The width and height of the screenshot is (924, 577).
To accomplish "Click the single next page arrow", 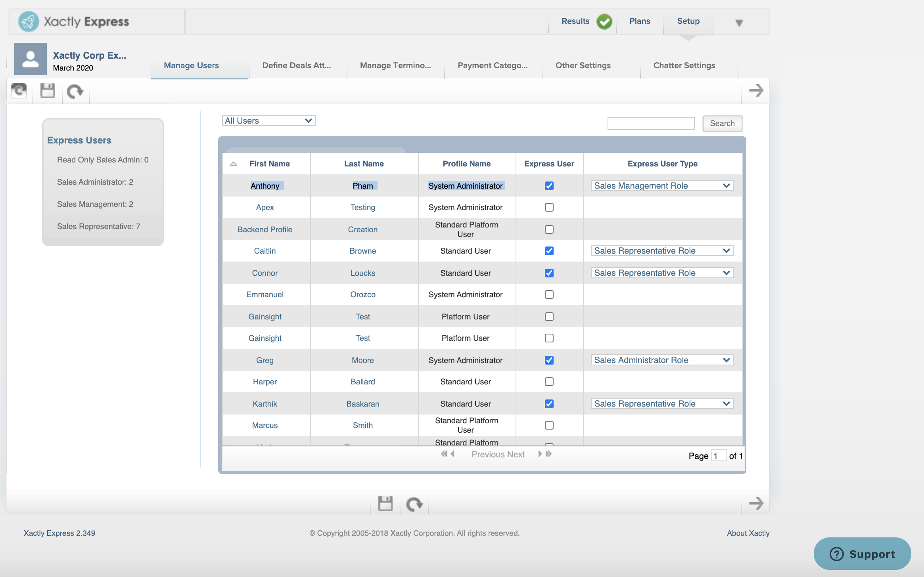I will [540, 454].
